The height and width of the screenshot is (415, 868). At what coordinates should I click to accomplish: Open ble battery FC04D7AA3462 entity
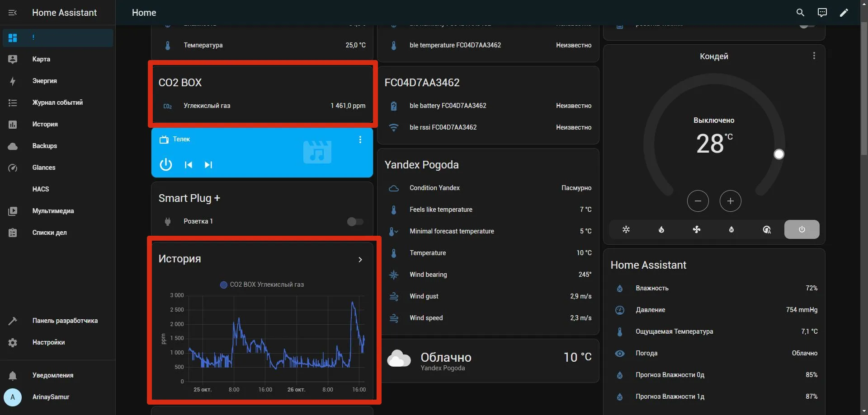[x=488, y=106]
